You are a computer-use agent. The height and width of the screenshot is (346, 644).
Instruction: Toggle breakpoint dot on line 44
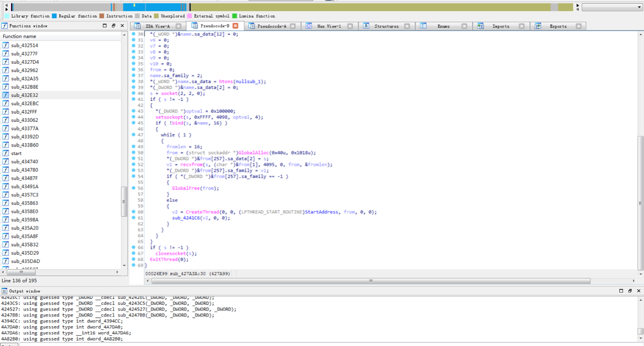point(134,116)
